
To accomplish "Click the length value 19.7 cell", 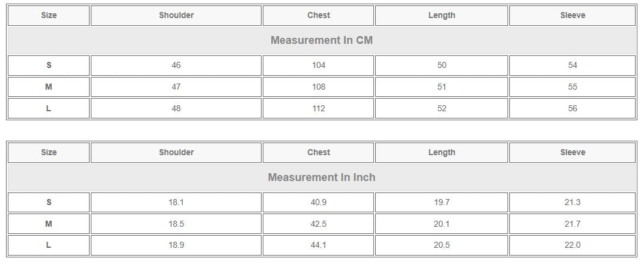I will coord(441,203).
